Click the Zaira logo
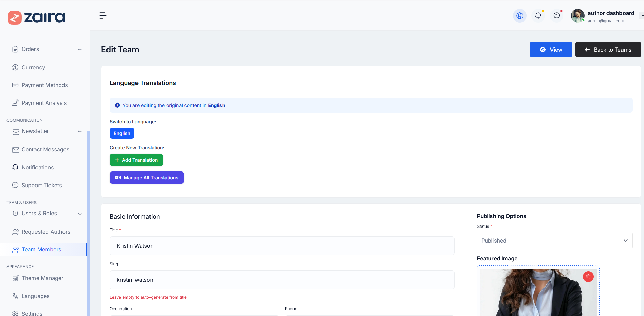Screen dimensions: 644x316 (x=37, y=17)
